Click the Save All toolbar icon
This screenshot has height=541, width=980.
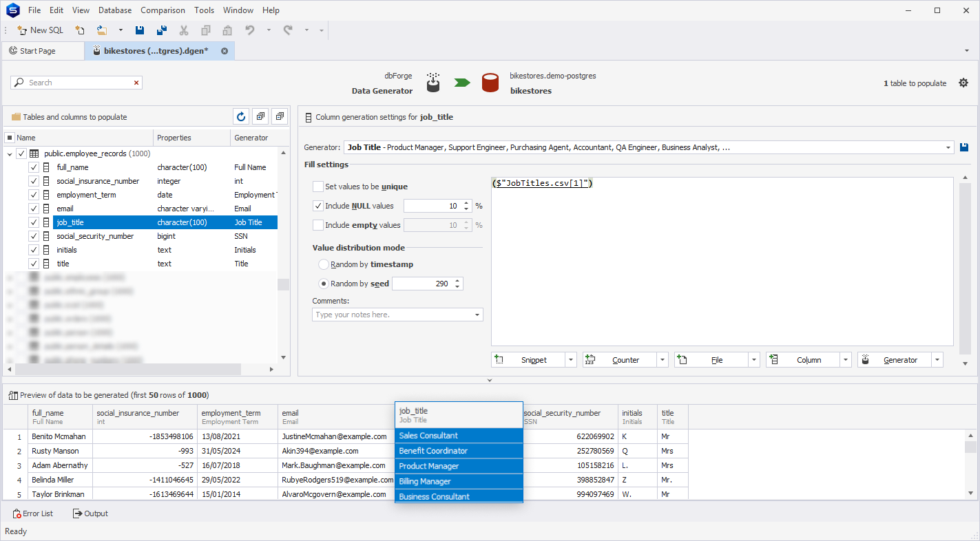(162, 30)
